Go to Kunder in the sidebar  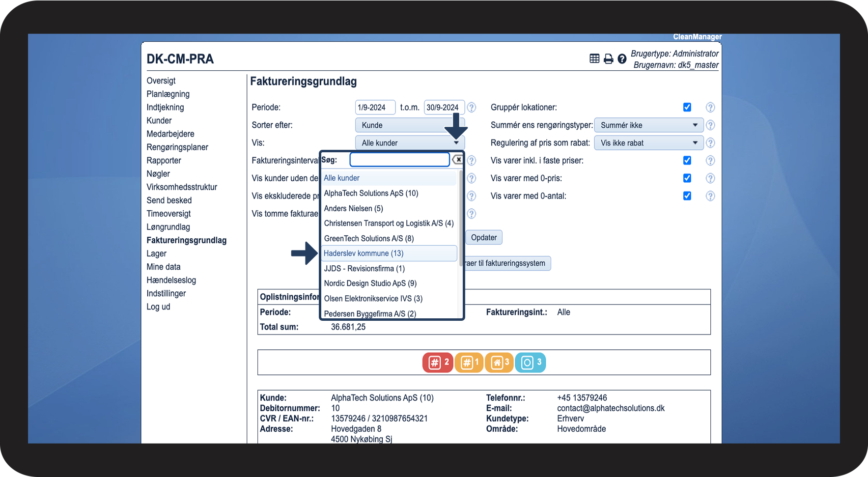coord(159,121)
